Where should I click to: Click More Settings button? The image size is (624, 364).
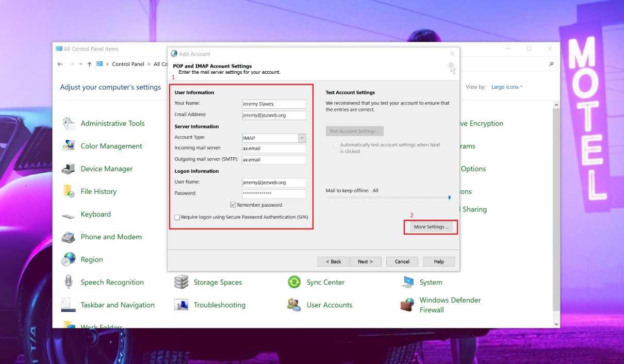point(431,227)
